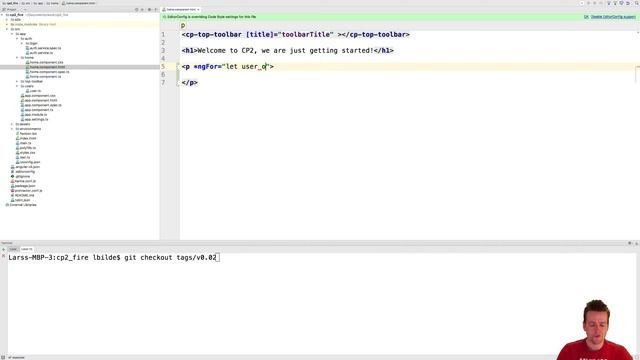This screenshot has width=640, height=360.
Task: Expand the e2e folder
Action: point(7,20)
